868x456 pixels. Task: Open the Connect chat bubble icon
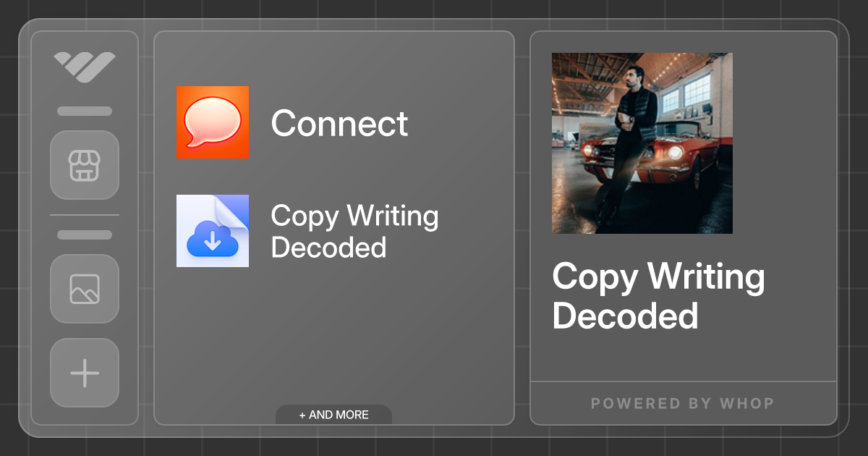pos(212,123)
